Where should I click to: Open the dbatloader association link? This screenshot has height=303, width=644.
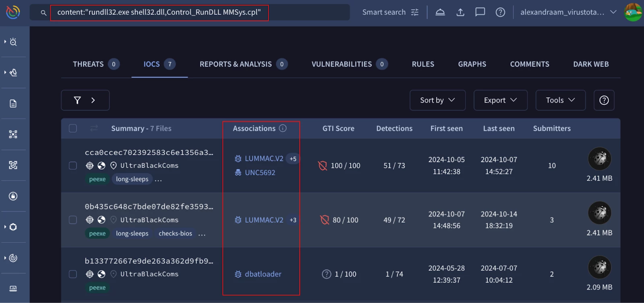tap(263, 274)
